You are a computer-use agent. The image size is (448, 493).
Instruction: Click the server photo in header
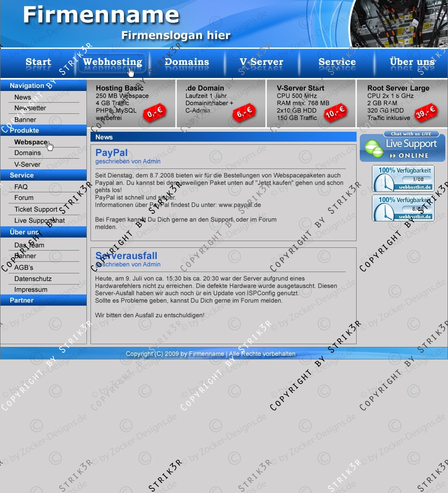[399, 24]
